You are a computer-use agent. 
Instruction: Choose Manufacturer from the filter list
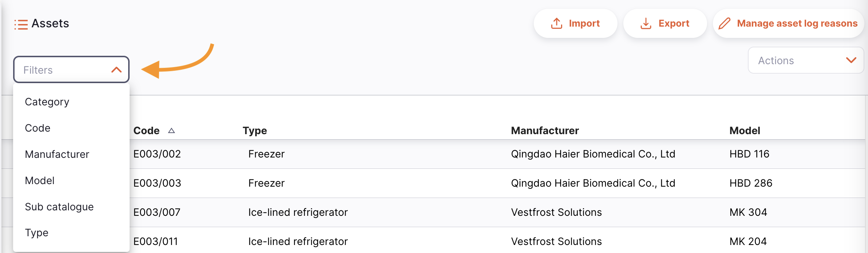point(57,154)
